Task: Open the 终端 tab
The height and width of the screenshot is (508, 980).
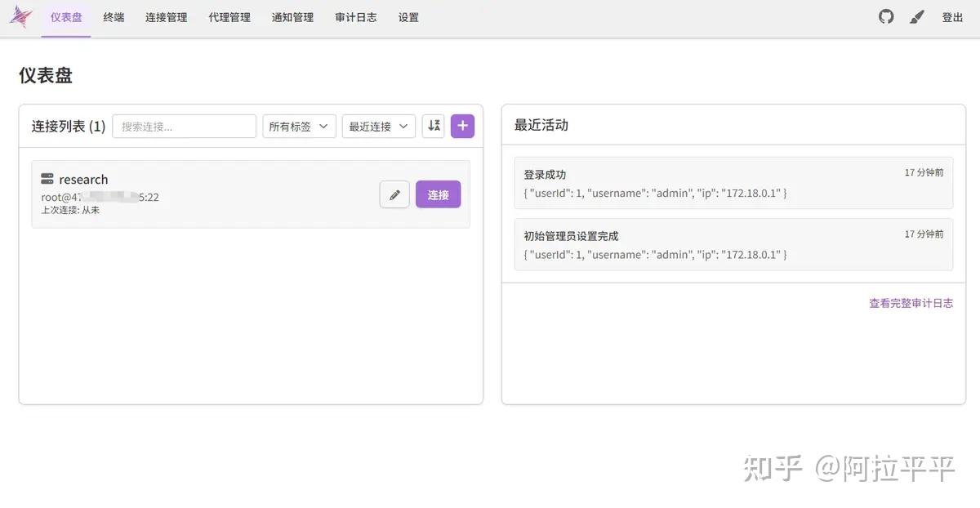Action: pos(114,17)
